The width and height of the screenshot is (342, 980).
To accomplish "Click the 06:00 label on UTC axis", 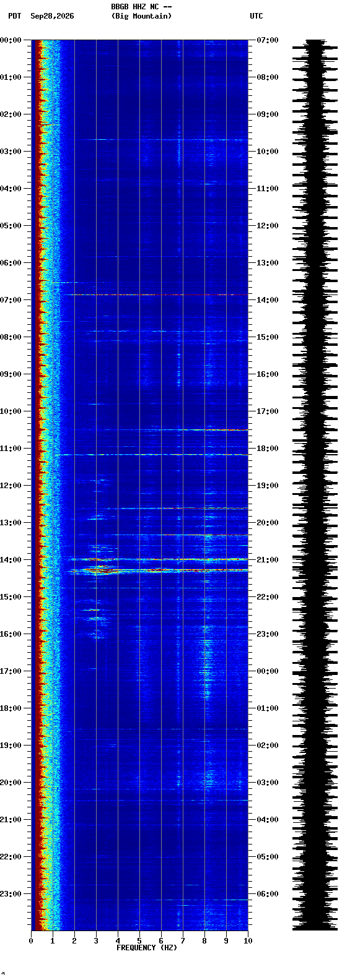I will pos(268,894).
